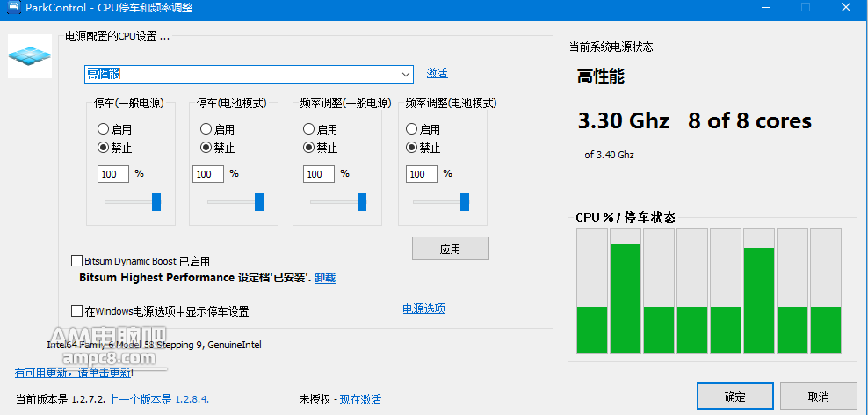Click the 未授权 status text
The image size is (868, 415).
[315, 399]
